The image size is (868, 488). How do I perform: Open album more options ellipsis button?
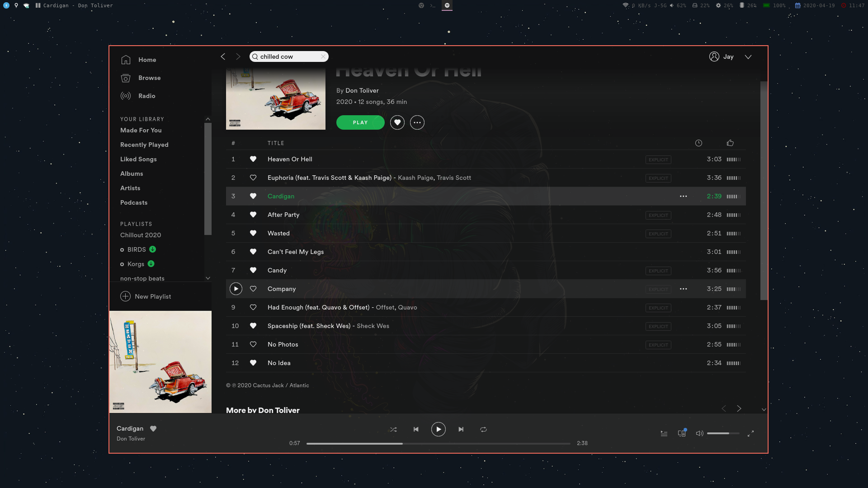pos(417,122)
